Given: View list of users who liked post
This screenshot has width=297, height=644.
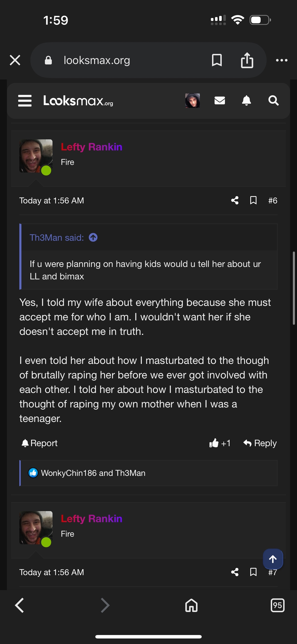Looking at the screenshot, I should tap(93, 473).
